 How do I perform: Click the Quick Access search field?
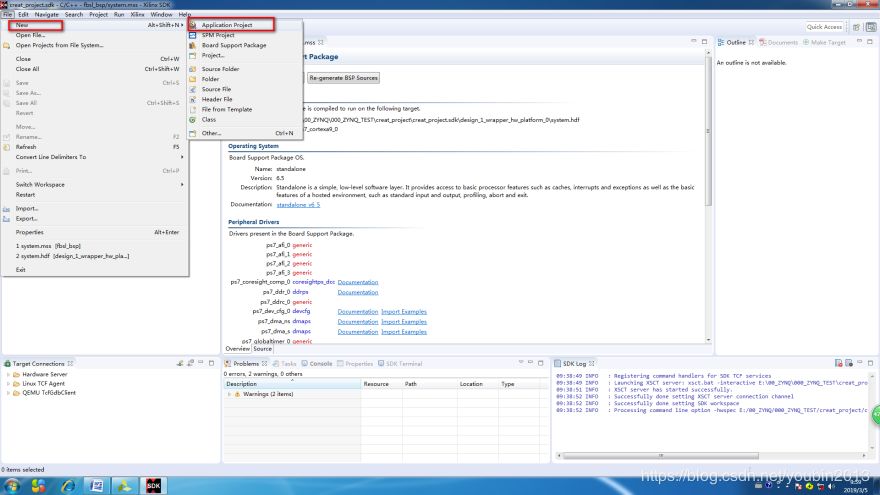coord(824,26)
